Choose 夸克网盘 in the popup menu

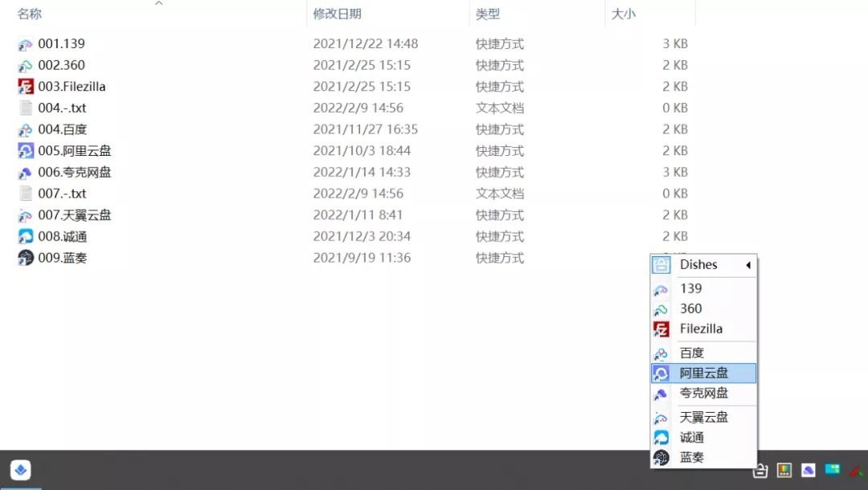pos(703,394)
